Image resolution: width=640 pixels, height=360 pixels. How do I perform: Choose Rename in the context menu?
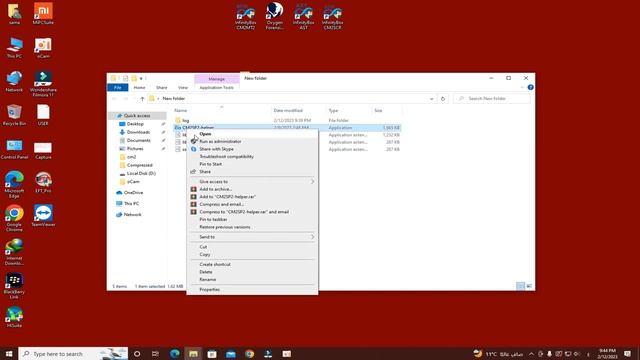207,280
